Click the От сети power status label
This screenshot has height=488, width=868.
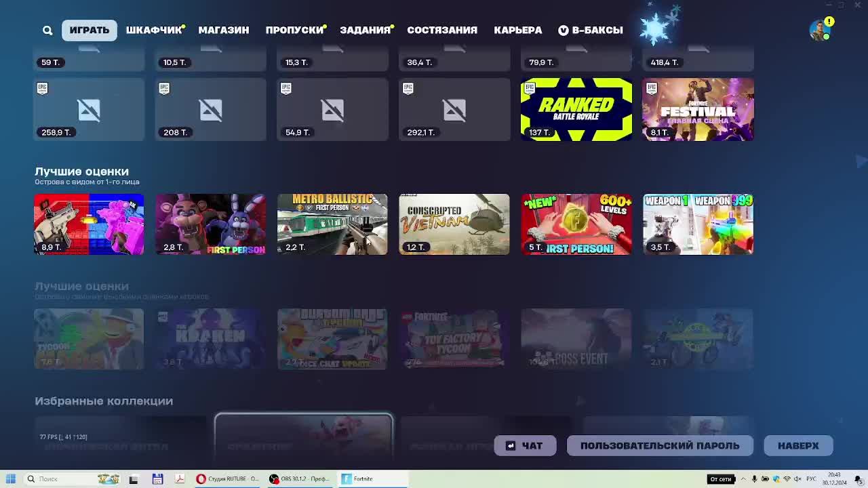[x=720, y=479]
